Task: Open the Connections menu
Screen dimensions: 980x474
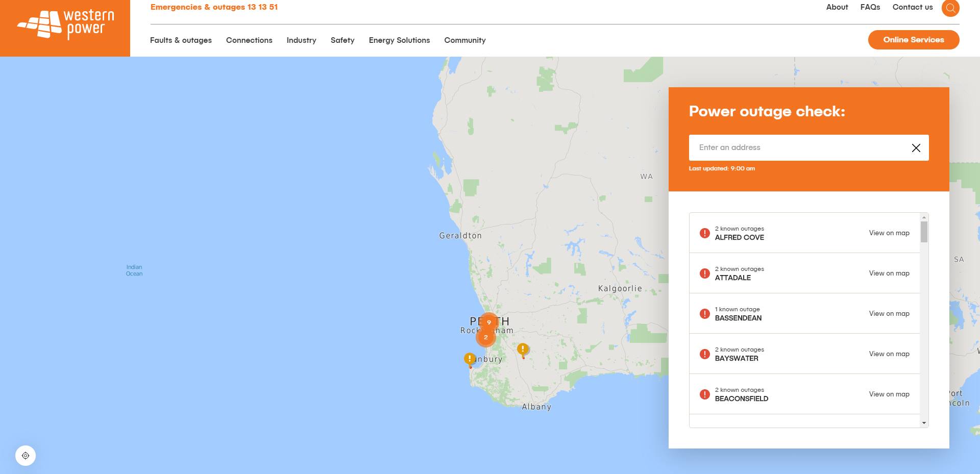Action: tap(249, 40)
